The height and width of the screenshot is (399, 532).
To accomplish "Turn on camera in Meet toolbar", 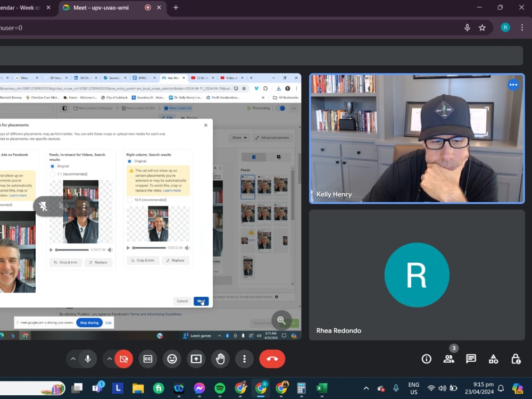I will click(124, 359).
